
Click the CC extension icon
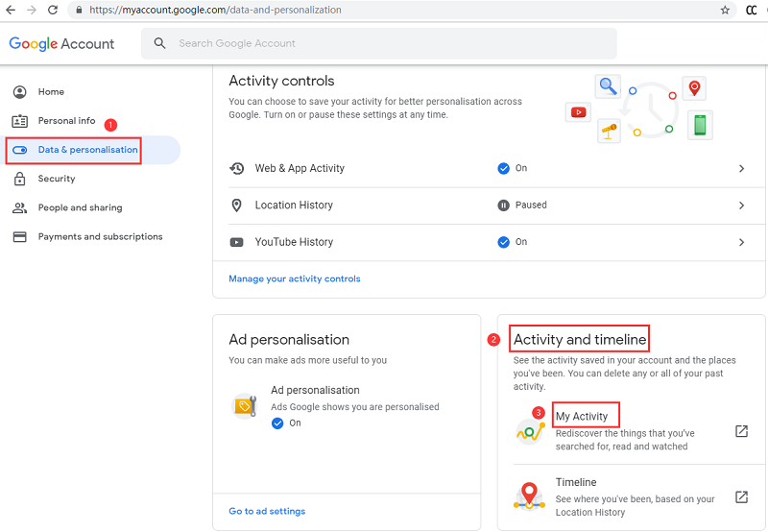tap(751, 11)
